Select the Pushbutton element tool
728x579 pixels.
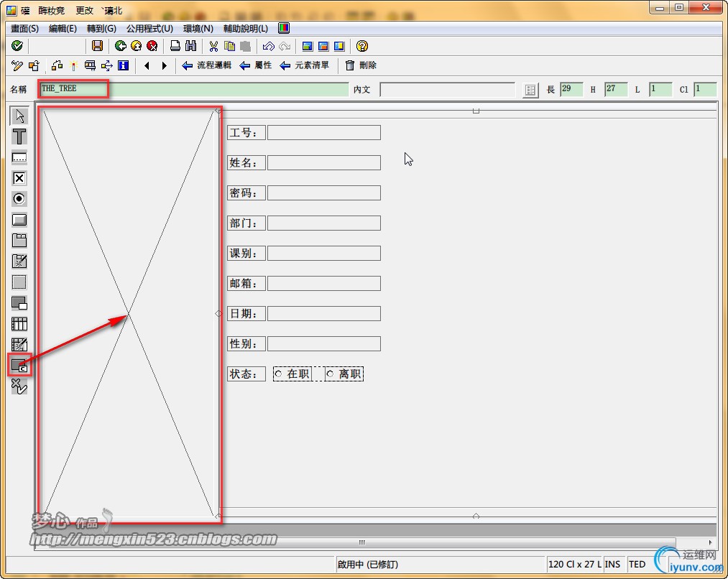click(x=19, y=219)
